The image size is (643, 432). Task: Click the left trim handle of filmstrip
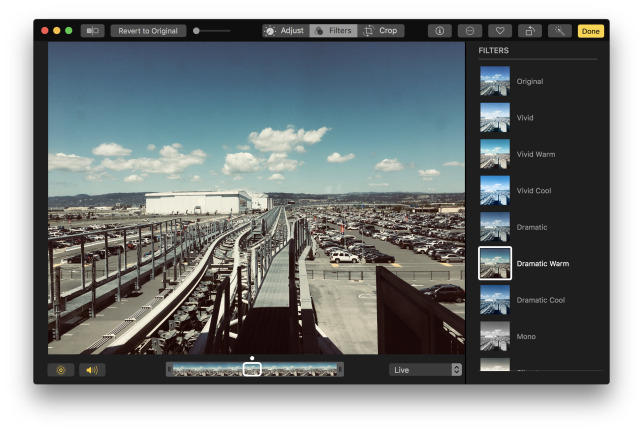(x=169, y=369)
